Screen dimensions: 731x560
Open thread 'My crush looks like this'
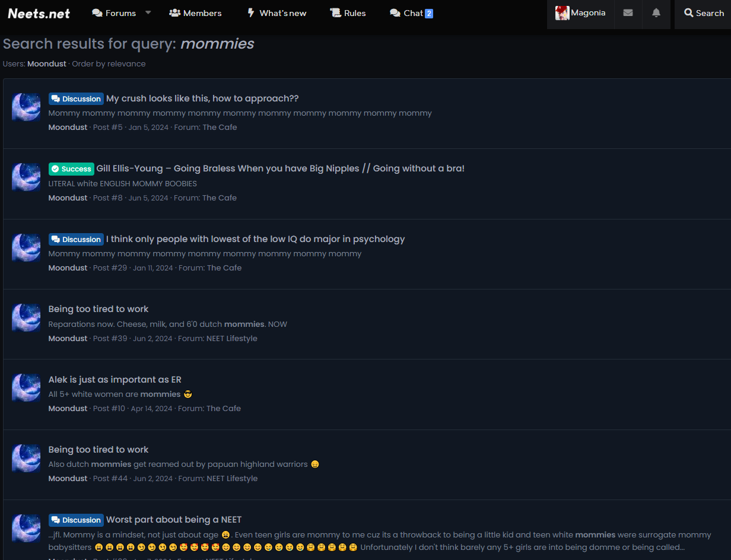click(202, 98)
